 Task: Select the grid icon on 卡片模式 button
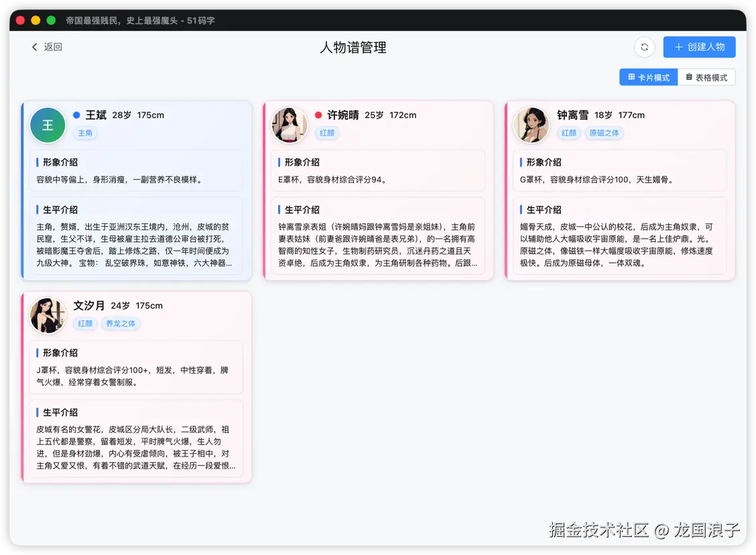pos(632,77)
